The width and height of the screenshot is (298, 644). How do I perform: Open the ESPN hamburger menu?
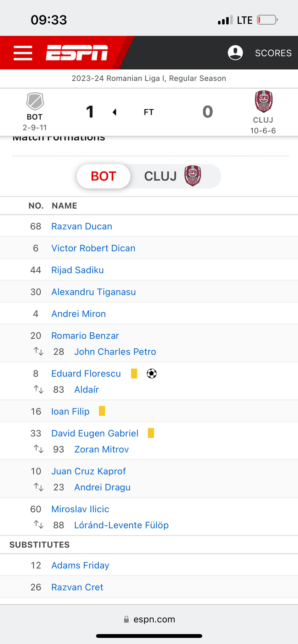tap(23, 53)
